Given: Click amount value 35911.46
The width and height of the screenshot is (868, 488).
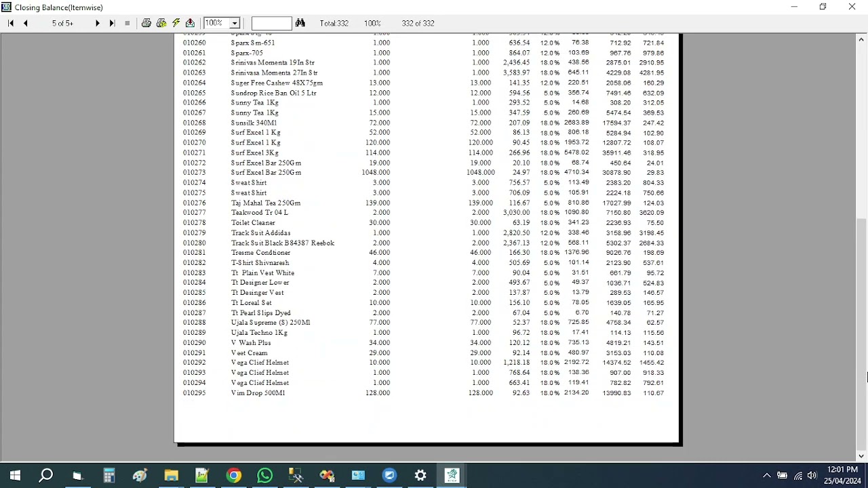Looking at the screenshot, I should pos(616,153).
